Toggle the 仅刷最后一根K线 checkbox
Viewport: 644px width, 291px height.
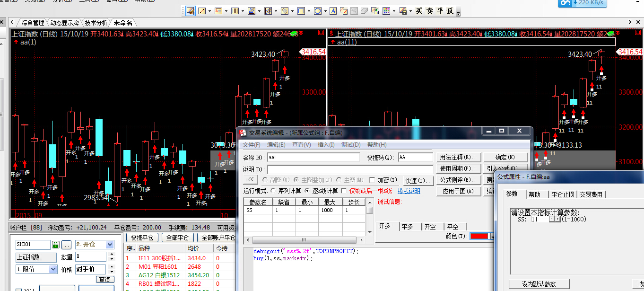[344, 191]
